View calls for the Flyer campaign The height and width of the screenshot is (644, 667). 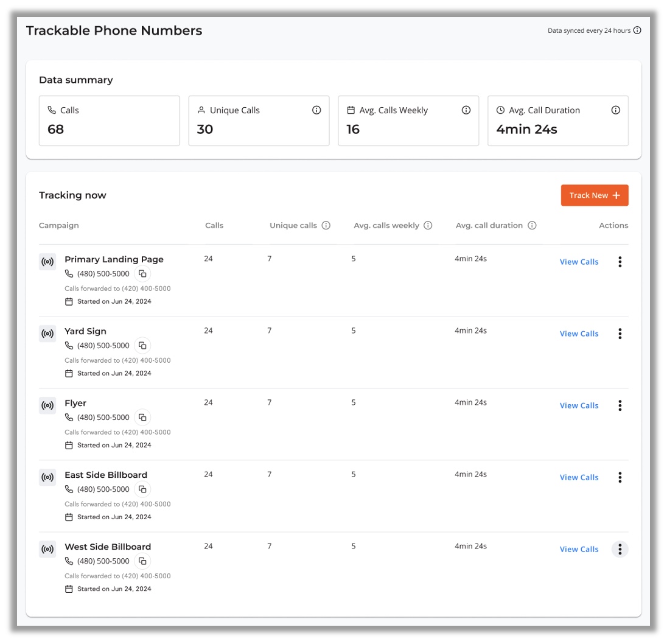pos(579,405)
